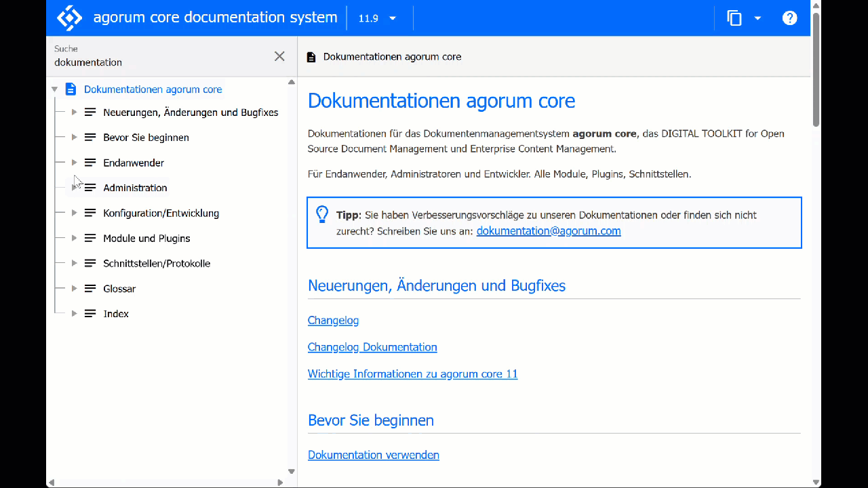868x488 pixels.
Task: Click the tree panel scroll up arrow
Action: (x=292, y=82)
